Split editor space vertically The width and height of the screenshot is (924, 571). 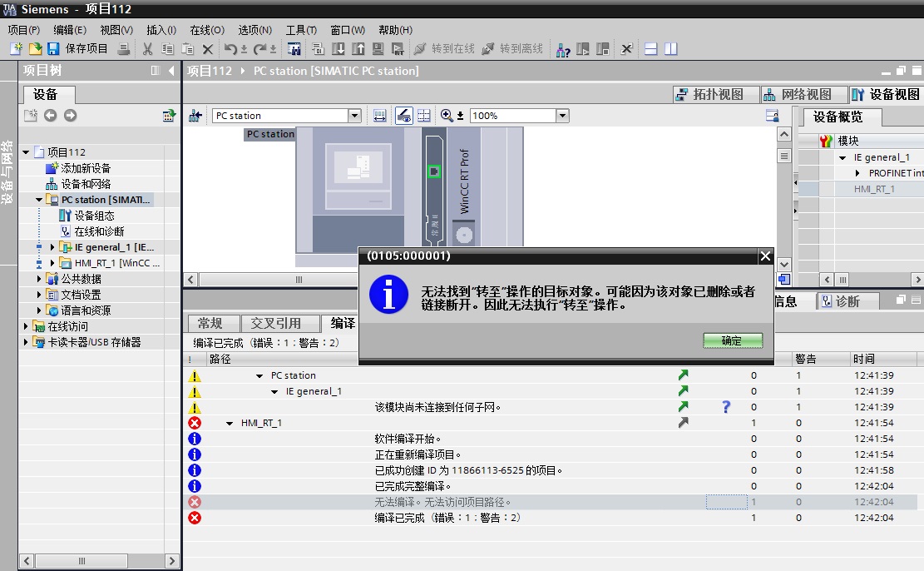tap(670, 49)
